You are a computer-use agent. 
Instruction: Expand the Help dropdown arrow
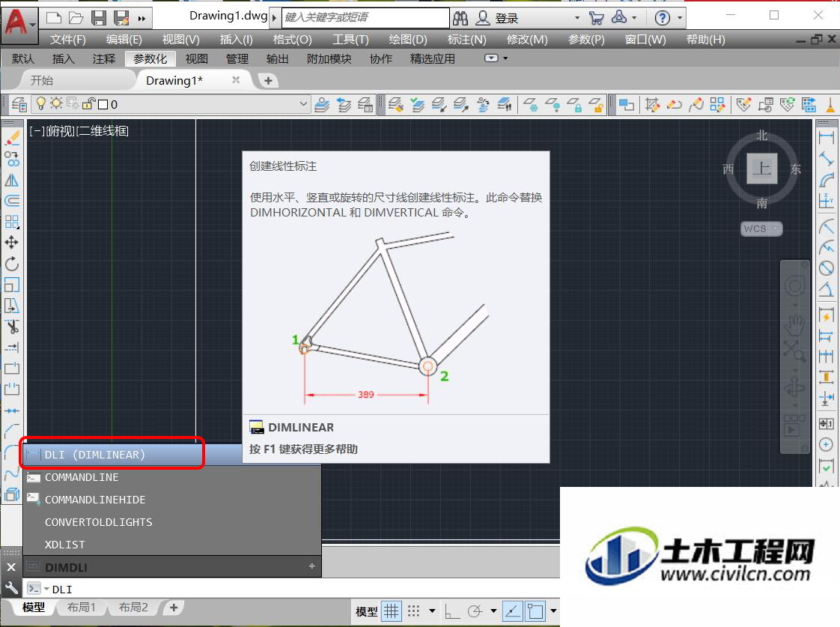pyautogui.click(x=680, y=18)
